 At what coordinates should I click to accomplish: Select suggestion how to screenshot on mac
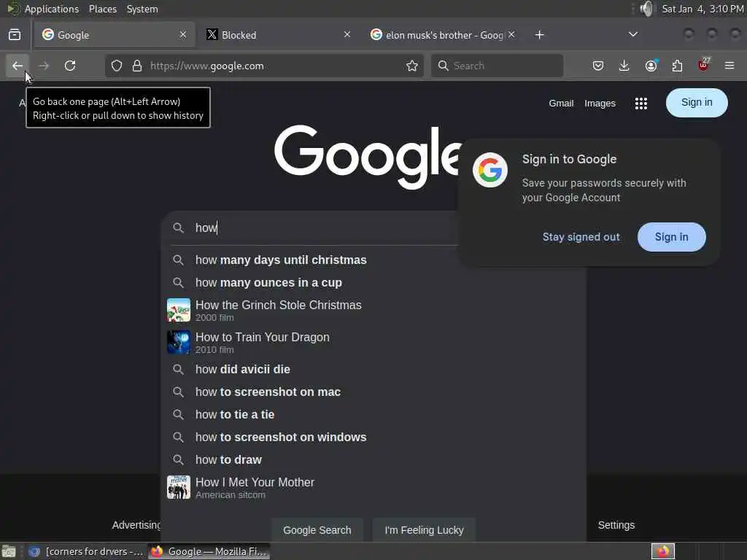coord(373,392)
